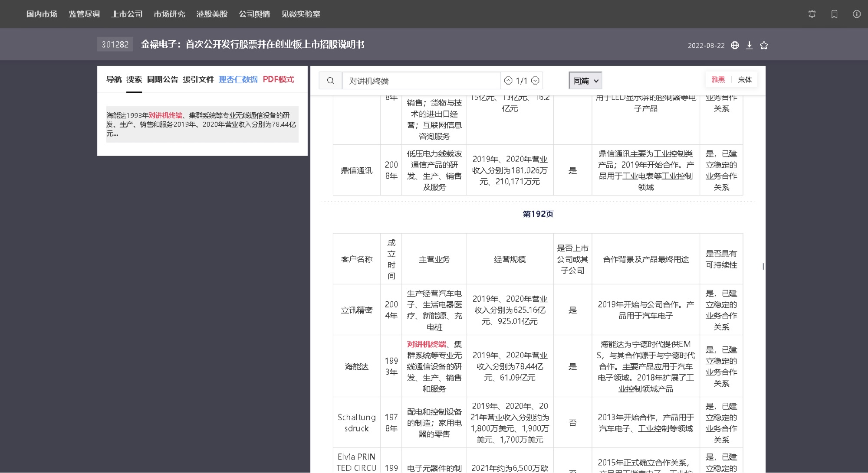Select the 雅黑 font option
868x473 pixels.
click(x=718, y=80)
